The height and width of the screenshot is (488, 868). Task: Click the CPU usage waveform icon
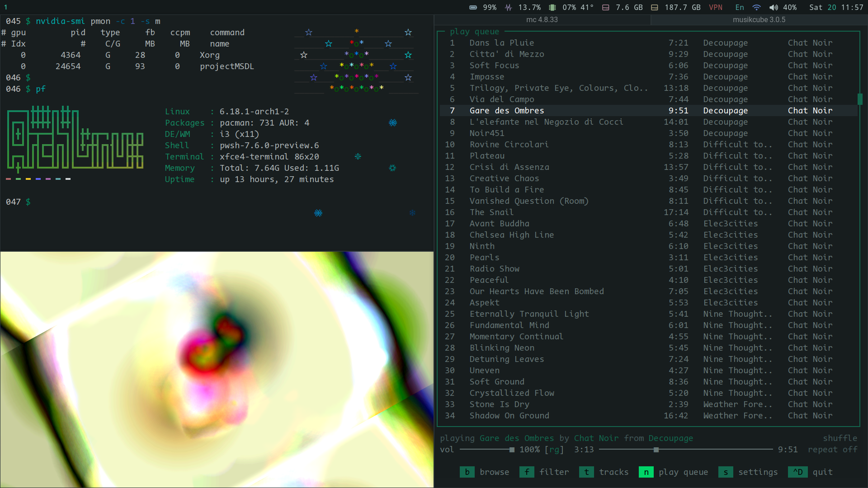coord(509,7)
